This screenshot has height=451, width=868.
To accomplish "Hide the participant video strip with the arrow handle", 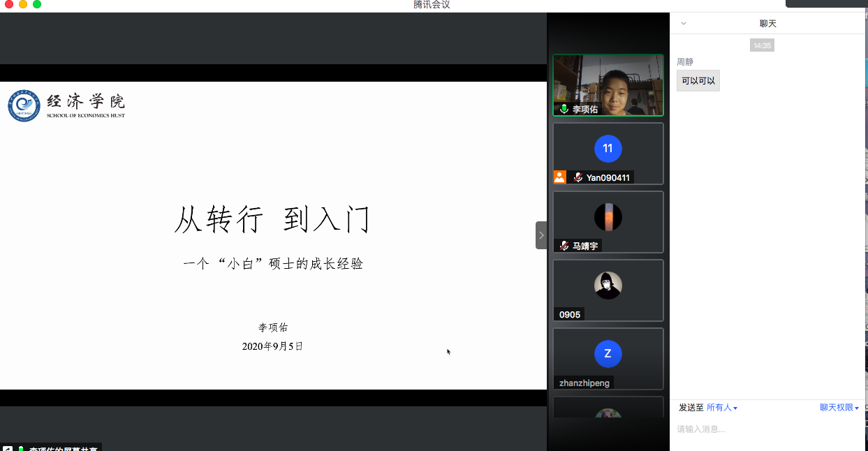I will click(541, 235).
